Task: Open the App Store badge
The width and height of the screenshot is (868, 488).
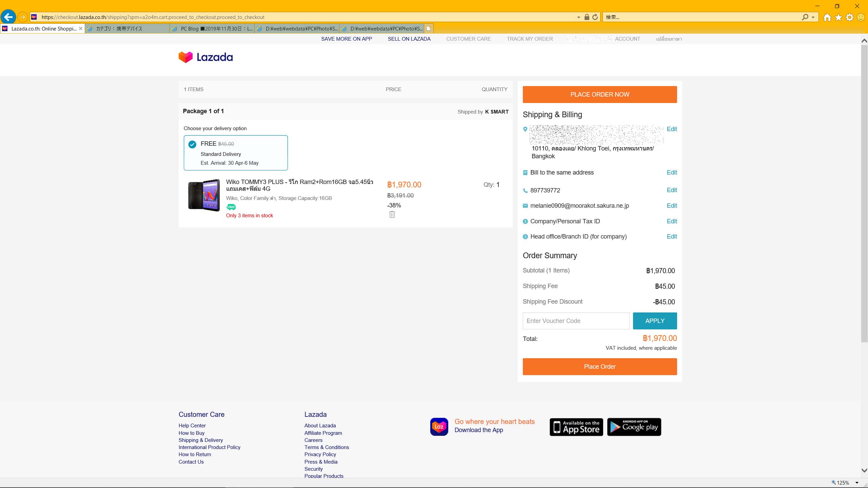Action: coord(576,427)
